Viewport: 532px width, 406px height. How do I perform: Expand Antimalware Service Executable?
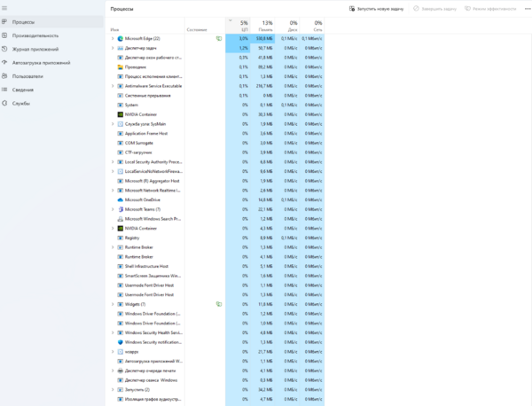pos(113,86)
